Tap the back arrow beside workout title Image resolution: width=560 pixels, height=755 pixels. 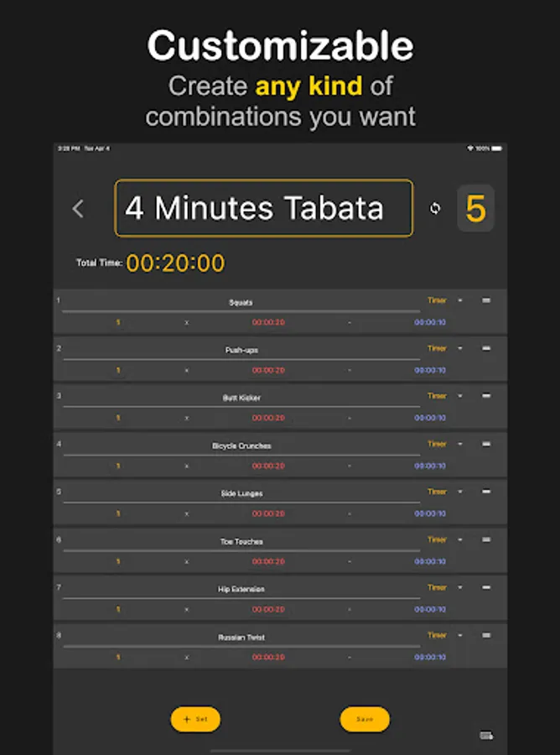click(x=79, y=209)
